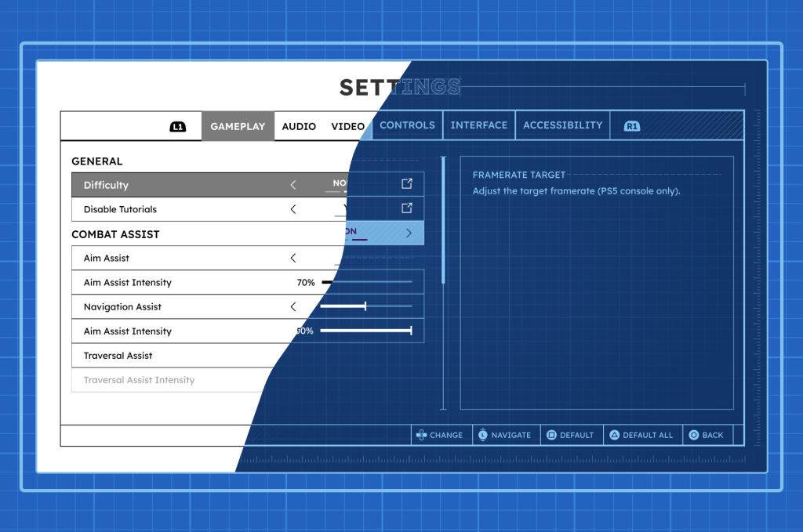Click left chevron on Navigation Assist row
Image resolution: width=803 pixels, height=532 pixels.
pos(293,307)
